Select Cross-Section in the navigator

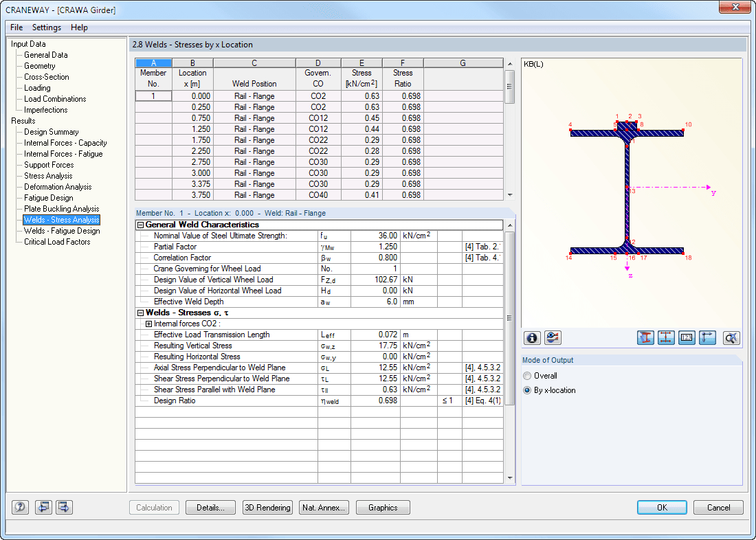[46, 77]
